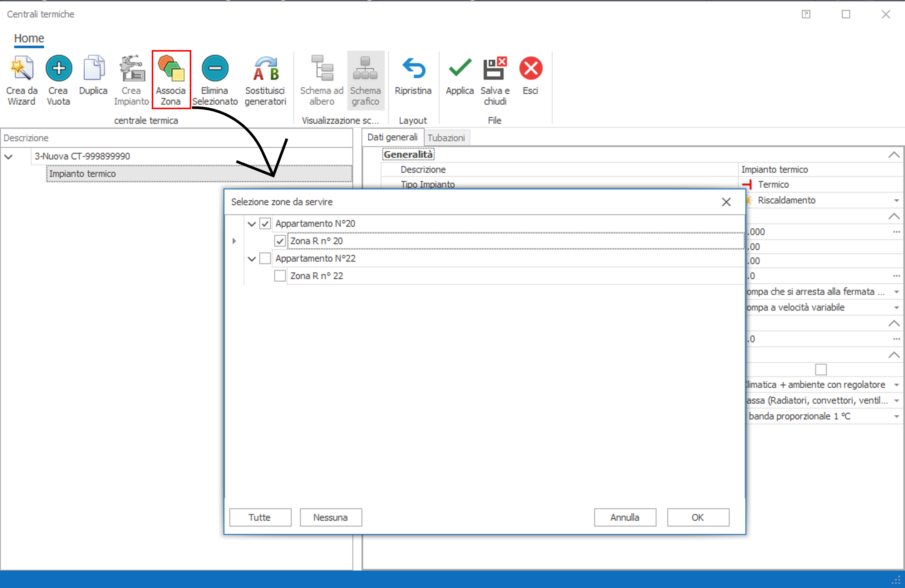Viewport: 905px width, 588px height.
Task: Confirm selection with OK button
Action: pyautogui.click(x=698, y=517)
